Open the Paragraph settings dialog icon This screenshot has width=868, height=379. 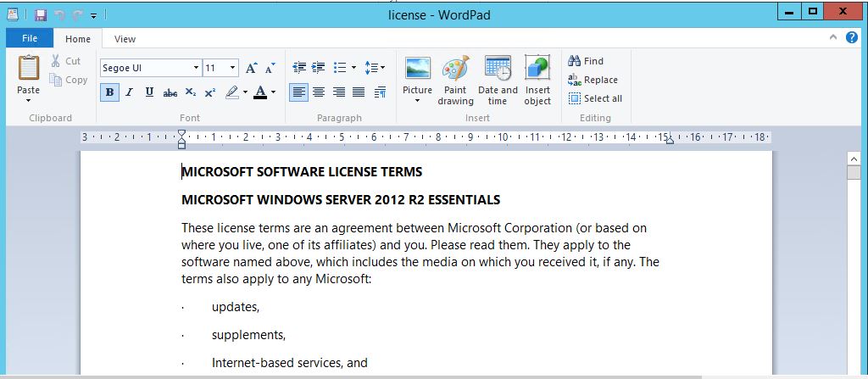(380, 92)
